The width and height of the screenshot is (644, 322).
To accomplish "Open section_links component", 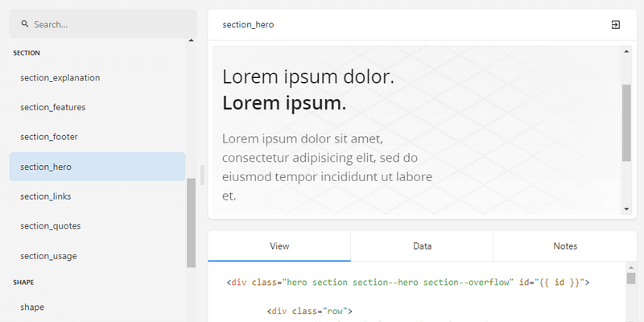I will (46, 196).
